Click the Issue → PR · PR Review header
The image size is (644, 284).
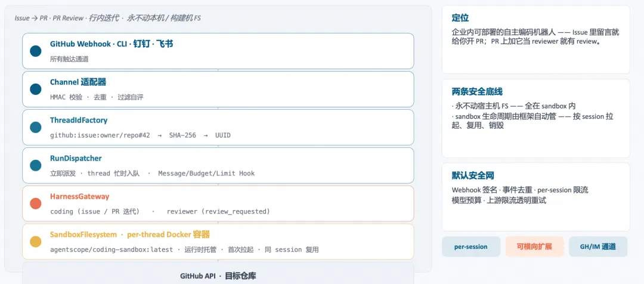click(x=107, y=18)
